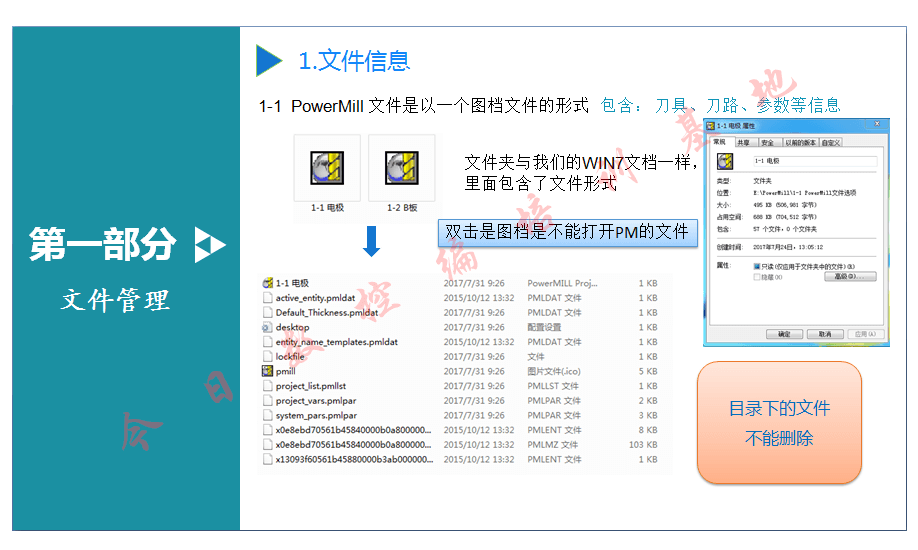
Task: Click the file icon of the 8 KB PMLENT file
Action: [x=268, y=430]
